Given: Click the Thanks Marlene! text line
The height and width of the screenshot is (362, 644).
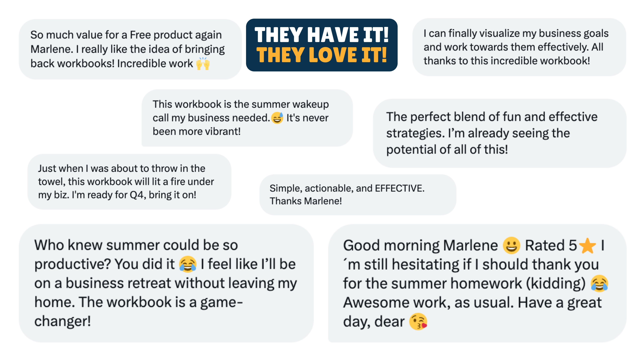Looking at the screenshot, I should [x=306, y=201].
